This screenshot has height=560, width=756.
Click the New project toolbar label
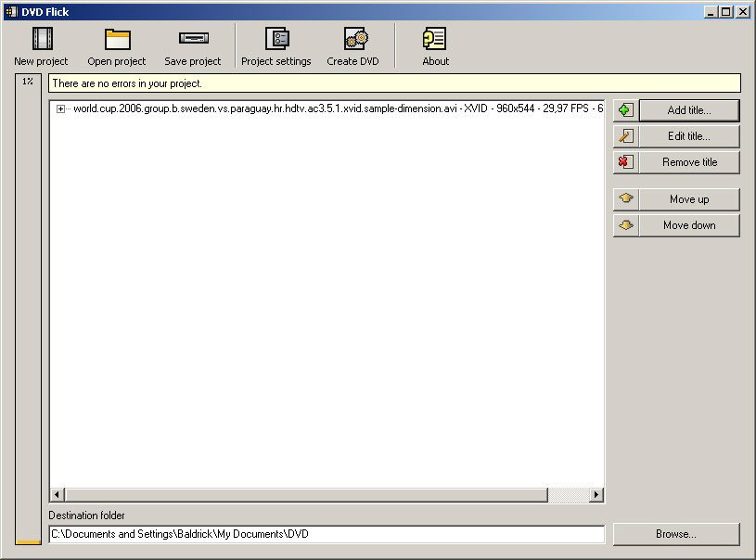[41, 61]
